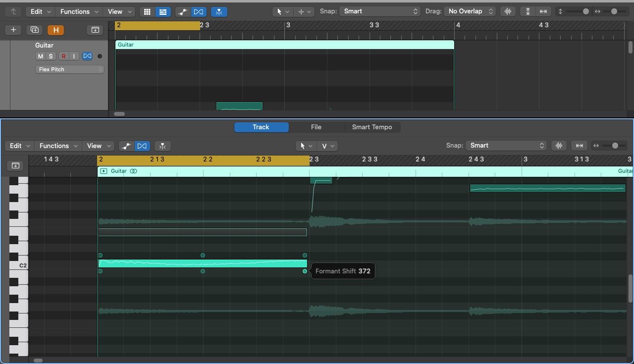Switch to the File tab
634x364 pixels.
point(316,127)
